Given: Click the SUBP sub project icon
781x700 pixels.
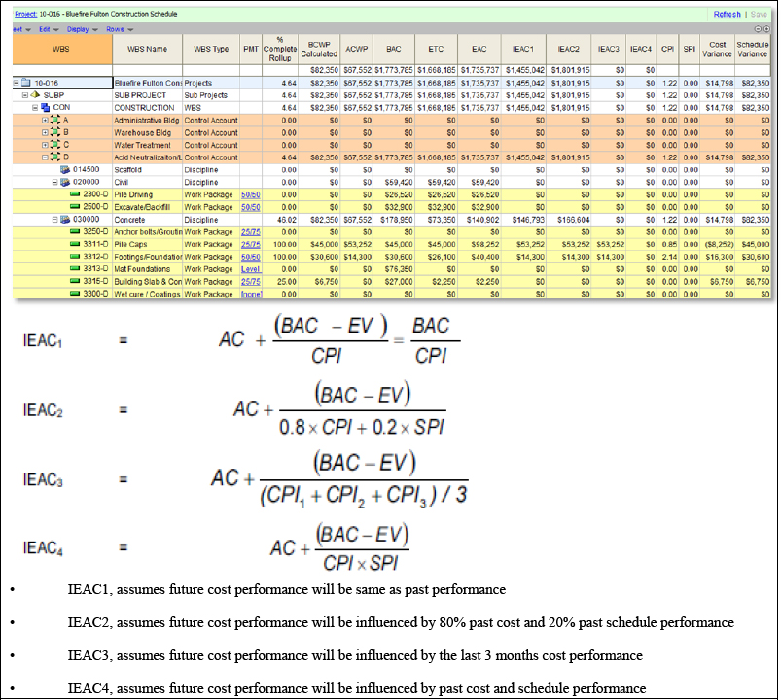Looking at the screenshot, I should point(35,94).
